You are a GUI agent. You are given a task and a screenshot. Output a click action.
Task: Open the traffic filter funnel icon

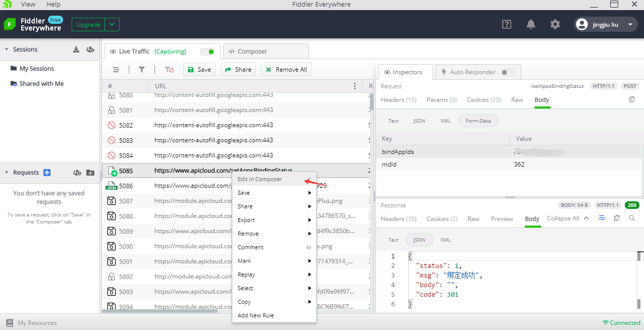pyautogui.click(x=142, y=70)
